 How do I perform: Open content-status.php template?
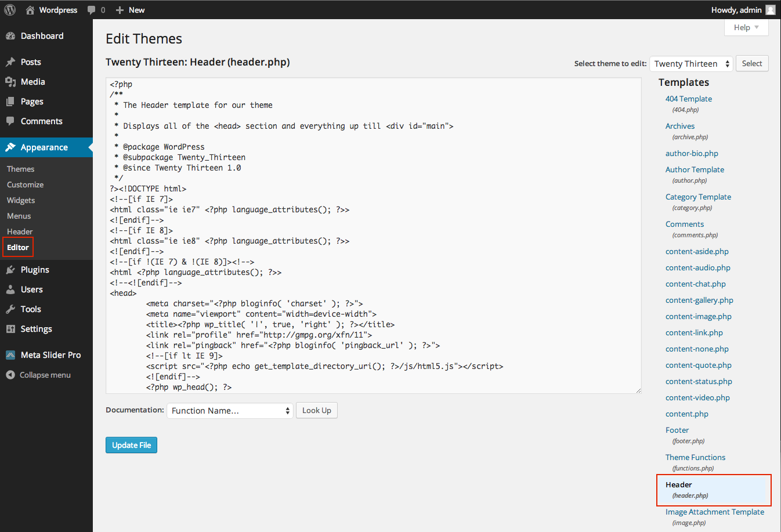[699, 381]
